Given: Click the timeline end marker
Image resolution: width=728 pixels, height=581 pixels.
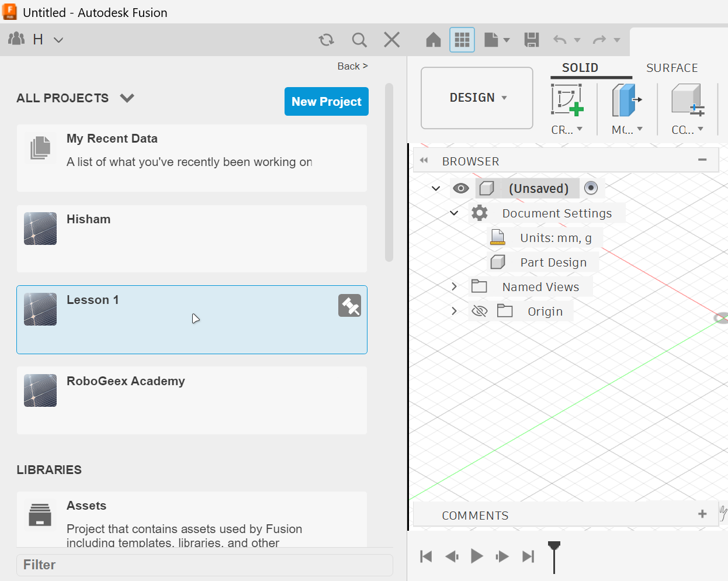Looking at the screenshot, I should pyautogui.click(x=554, y=556).
